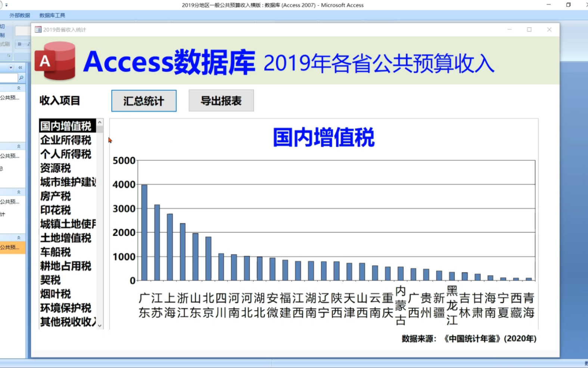Image resolution: width=588 pixels, height=368 pixels.
Task: Select 国内增值税 in the income list
Action: coord(68,126)
